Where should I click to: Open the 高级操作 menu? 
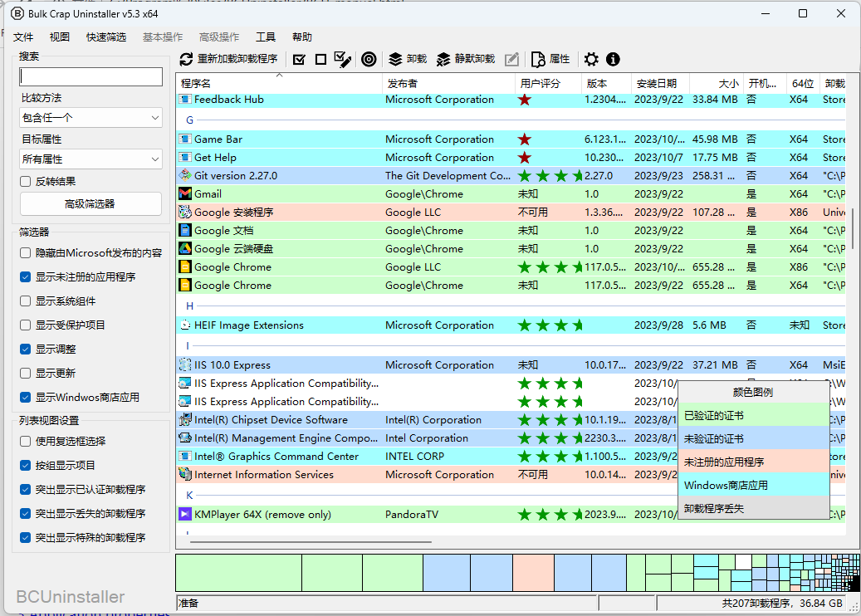pos(219,37)
